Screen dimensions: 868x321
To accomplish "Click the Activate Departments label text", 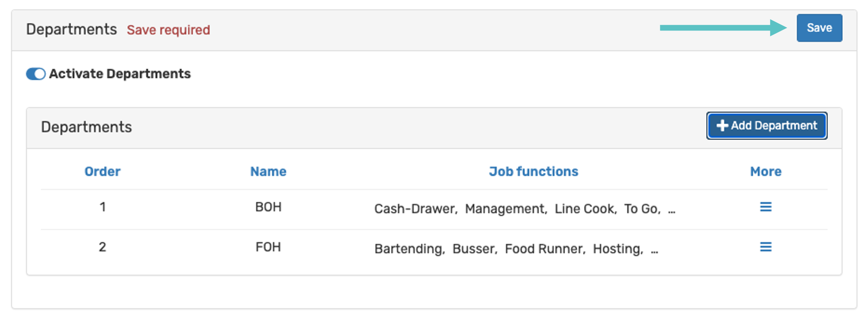I will point(120,74).
